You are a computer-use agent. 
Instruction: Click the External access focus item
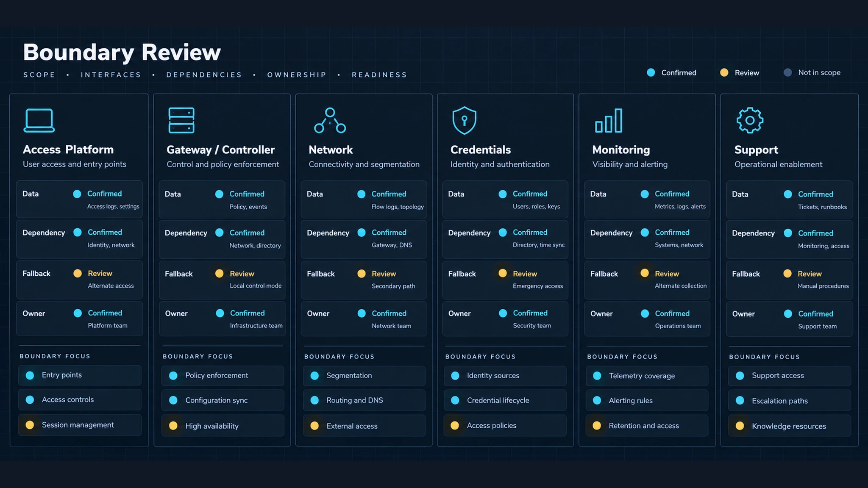(364, 426)
